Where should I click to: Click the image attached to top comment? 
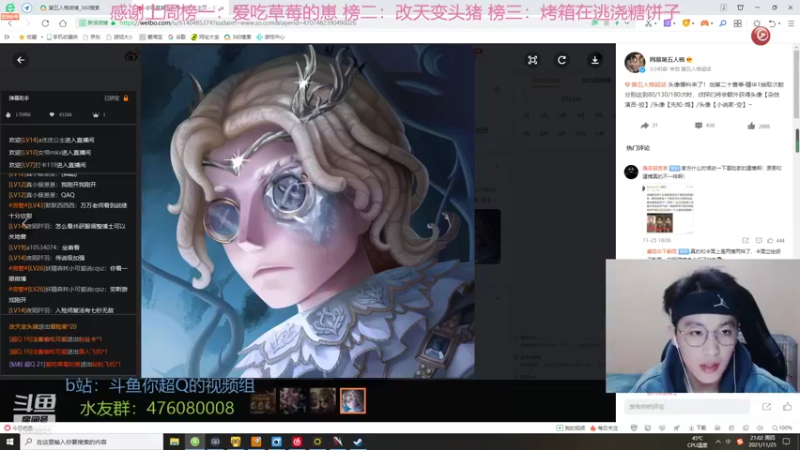pos(668,209)
